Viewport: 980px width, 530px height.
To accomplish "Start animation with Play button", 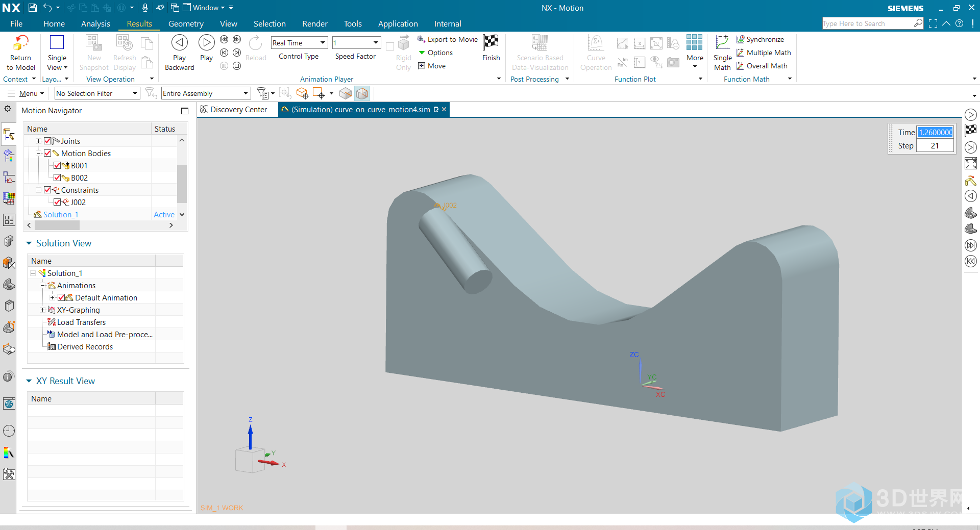I will [x=206, y=48].
